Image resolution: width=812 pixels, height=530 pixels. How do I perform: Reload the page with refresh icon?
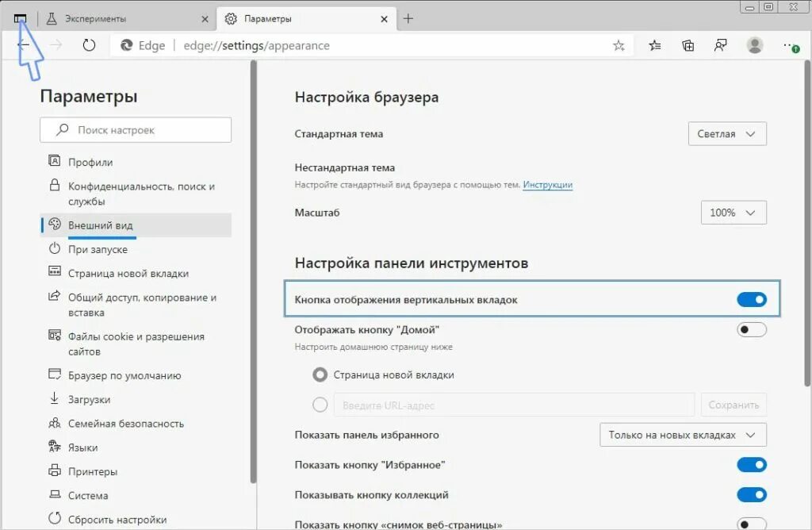click(89, 45)
